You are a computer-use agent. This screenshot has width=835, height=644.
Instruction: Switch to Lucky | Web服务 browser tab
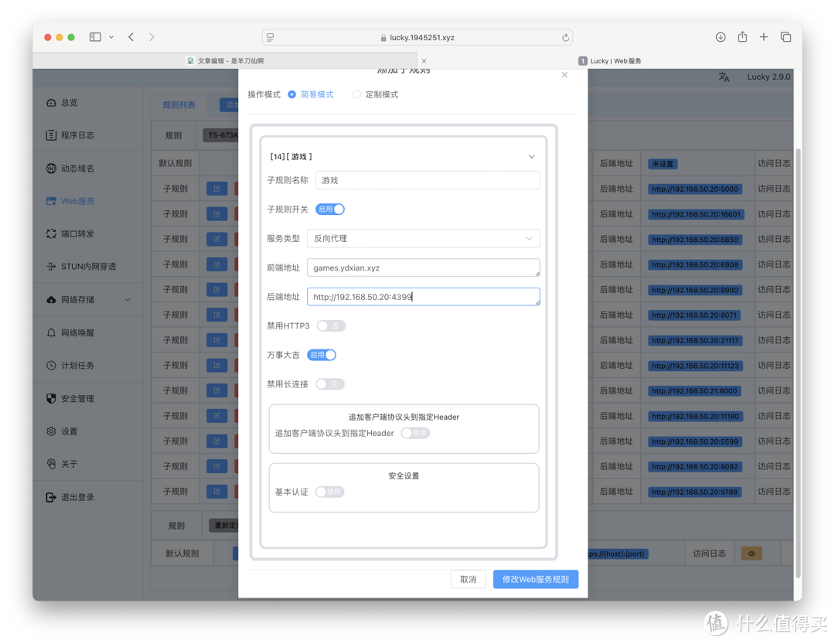610,61
